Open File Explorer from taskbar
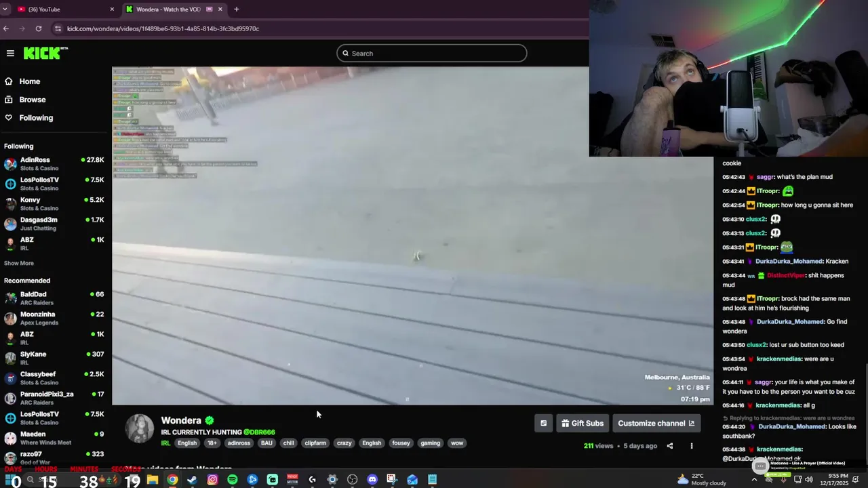 [x=153, y=480]
